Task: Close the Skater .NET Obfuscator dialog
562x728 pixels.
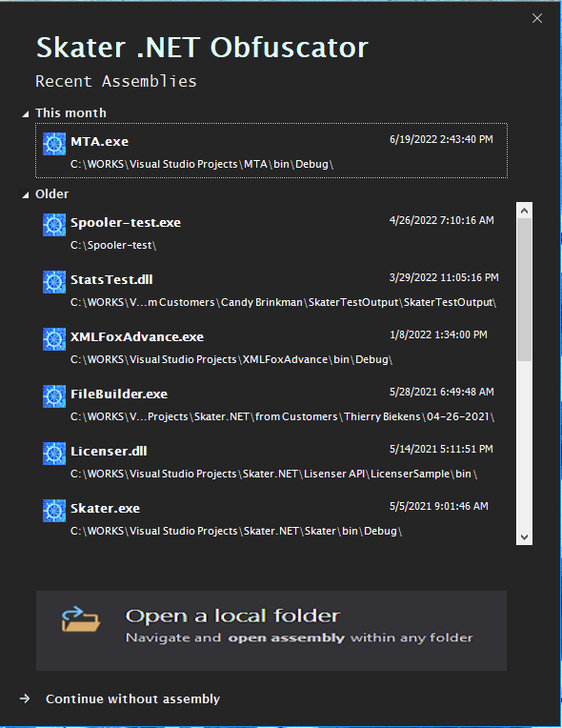Action: pyautogui.click(x=537, y=18)
